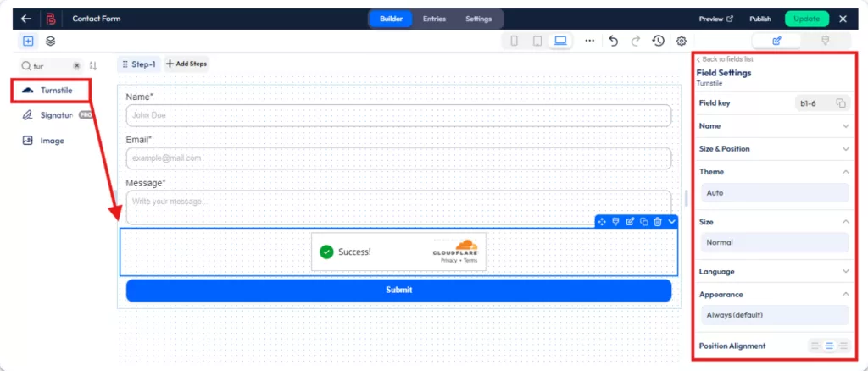Click the Publish button
Image resolution: width=868 pixels, height=371 pixels.
click(x=760, y=19)
